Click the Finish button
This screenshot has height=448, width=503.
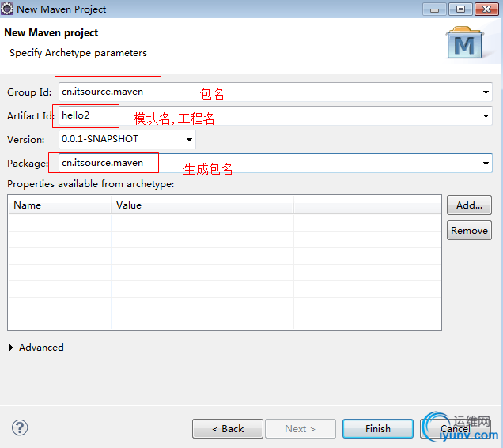(378, 428)
